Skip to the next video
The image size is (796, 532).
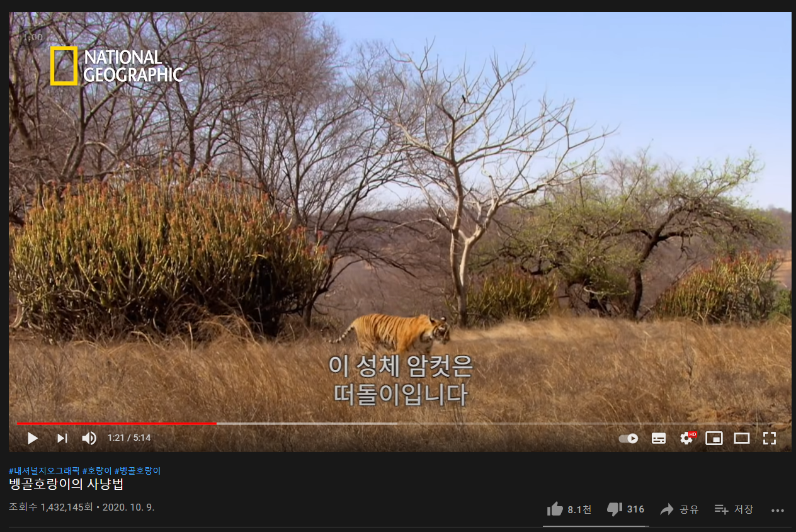pos(62,438)
